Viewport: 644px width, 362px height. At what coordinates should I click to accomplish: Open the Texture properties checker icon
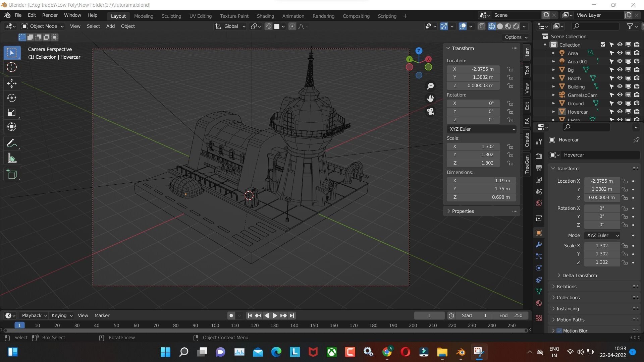pos(539,318)
